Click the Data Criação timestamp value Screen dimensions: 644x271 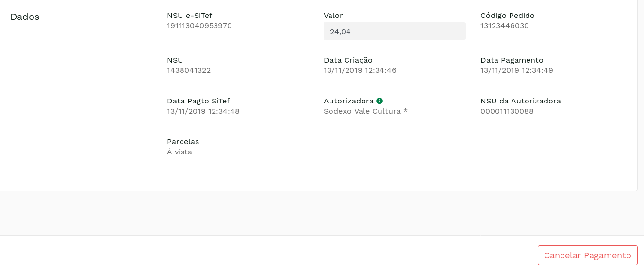click(x=360, y=70)
